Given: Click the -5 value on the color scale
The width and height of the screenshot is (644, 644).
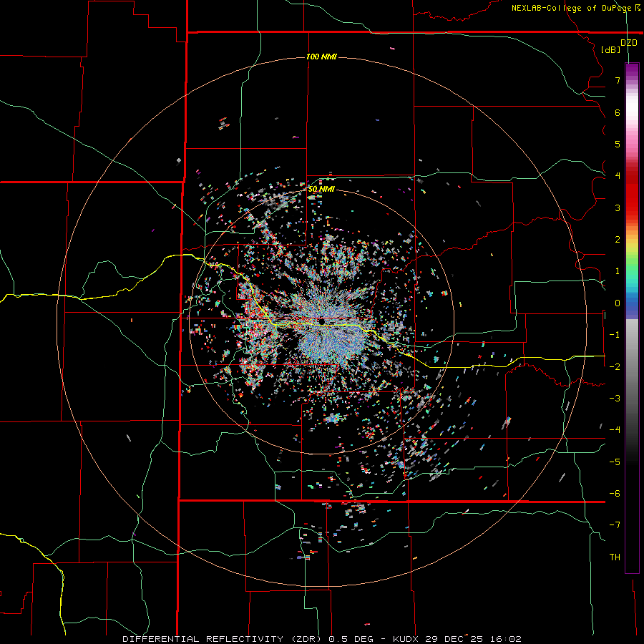Looking at the screenshot, I should (x=615, y=462).
